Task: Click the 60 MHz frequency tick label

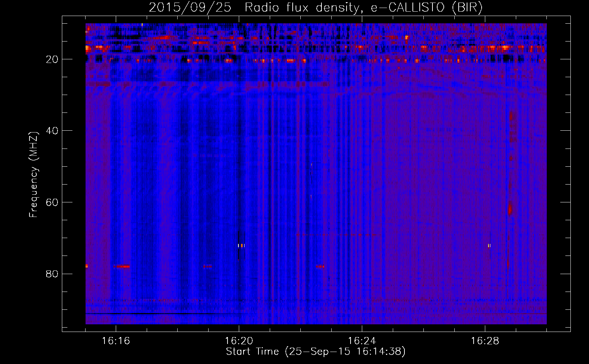Action: pyautogui.click(x=52, y=202)
